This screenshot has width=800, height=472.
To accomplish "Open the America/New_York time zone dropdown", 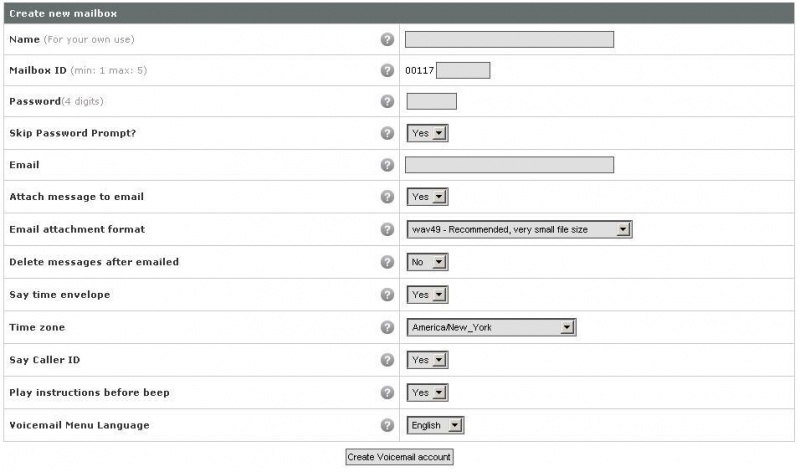I will coord(491,327).
